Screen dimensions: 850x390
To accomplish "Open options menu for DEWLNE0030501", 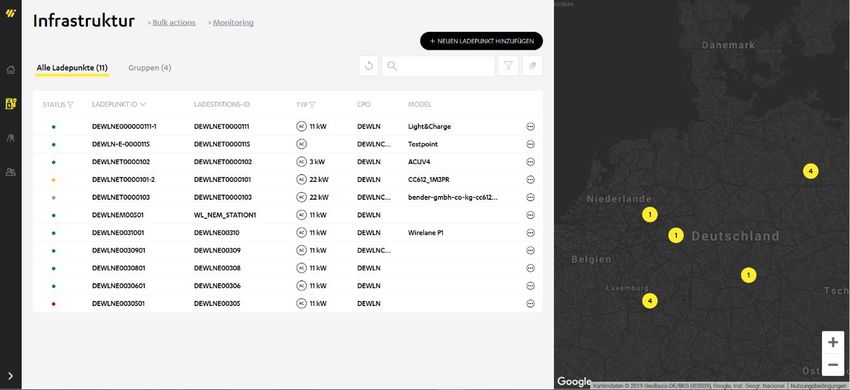I will (x=530, y=304).
